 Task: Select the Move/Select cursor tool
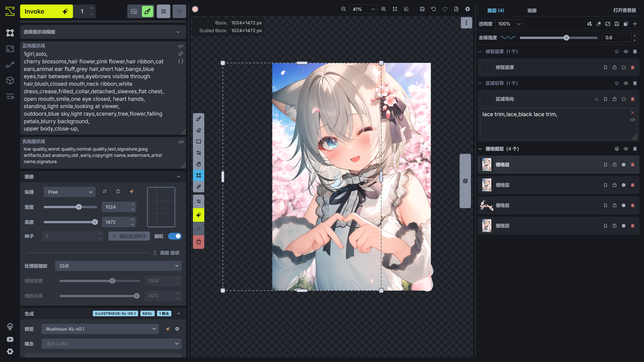(x=198, y=153)
